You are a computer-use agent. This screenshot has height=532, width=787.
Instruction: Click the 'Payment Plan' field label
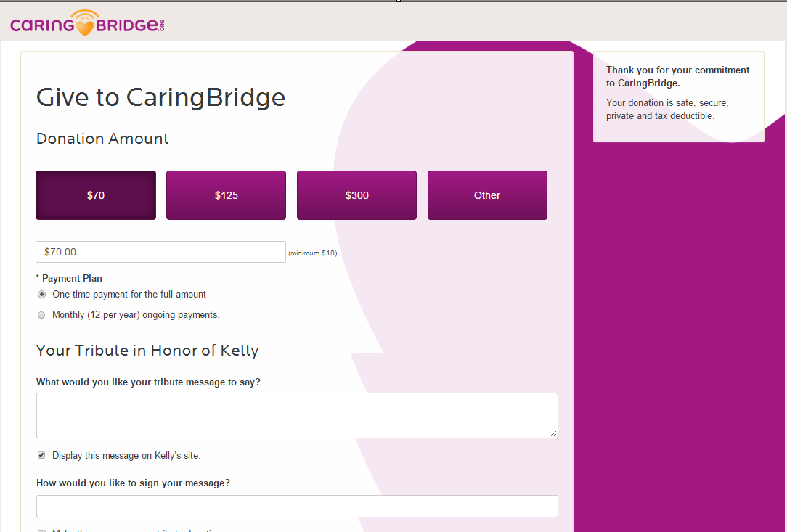pos(71,278)
